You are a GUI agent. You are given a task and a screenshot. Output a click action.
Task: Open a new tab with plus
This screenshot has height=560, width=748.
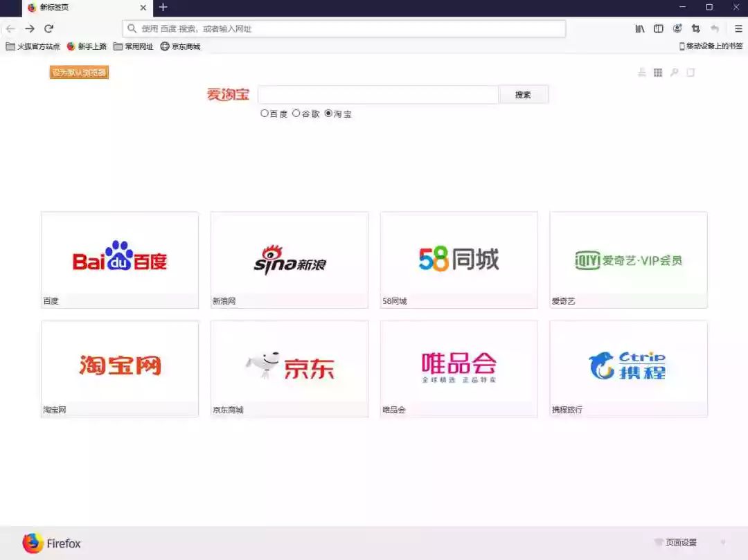163,7
